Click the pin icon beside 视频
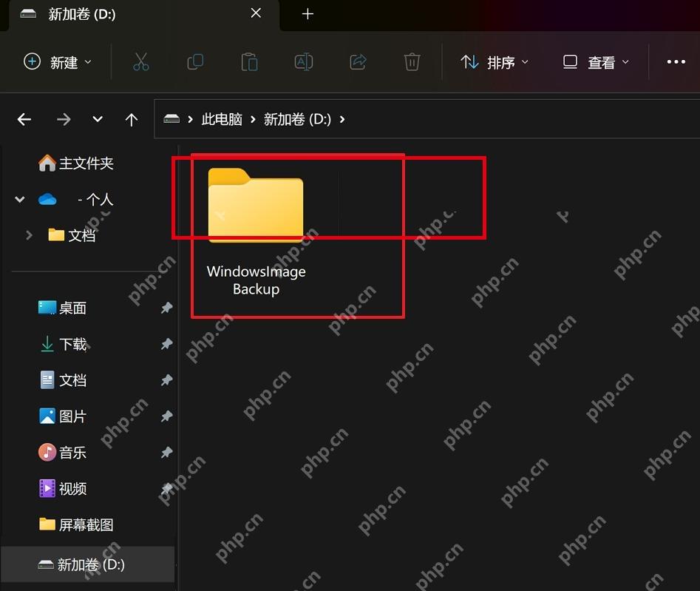The image size is (700, 591). [x=166, y=489]
